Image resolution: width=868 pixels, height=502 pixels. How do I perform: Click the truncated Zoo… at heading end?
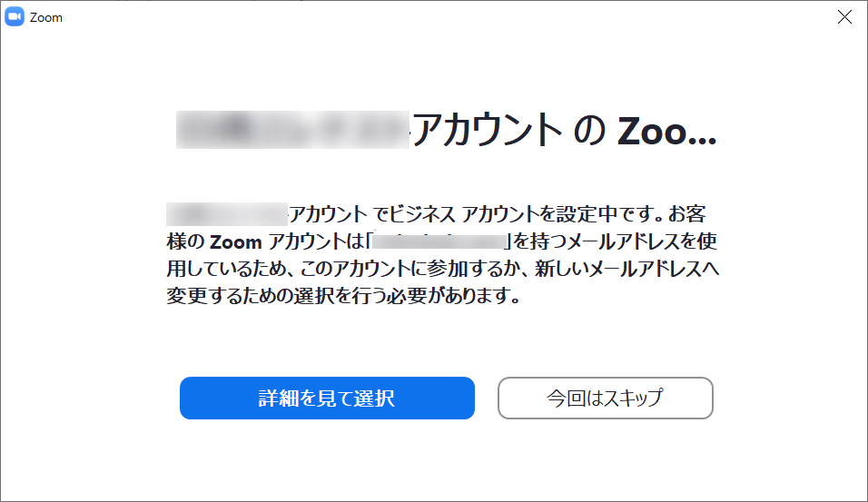coord(667,131)
